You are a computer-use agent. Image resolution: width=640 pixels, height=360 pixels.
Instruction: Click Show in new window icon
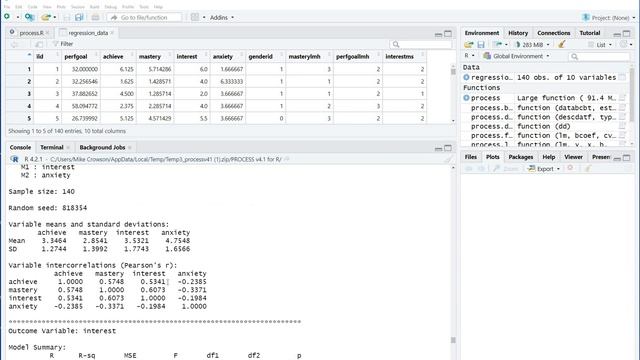pos(39,44)
